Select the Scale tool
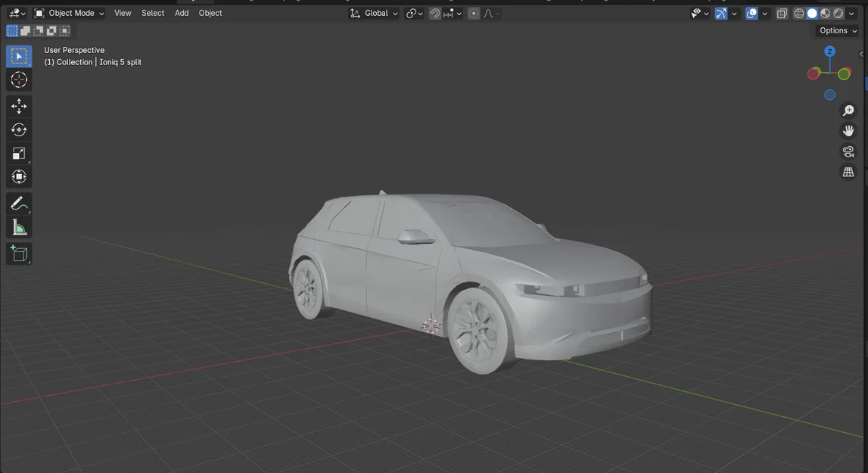The height and width of the screenshot is (473, 868). click(18, 154)
